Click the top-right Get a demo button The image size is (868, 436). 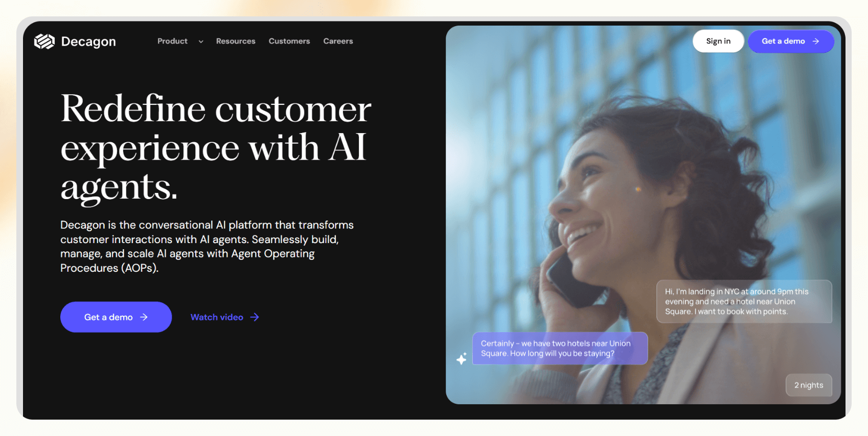pyautogui.click(x=791, y=41)
